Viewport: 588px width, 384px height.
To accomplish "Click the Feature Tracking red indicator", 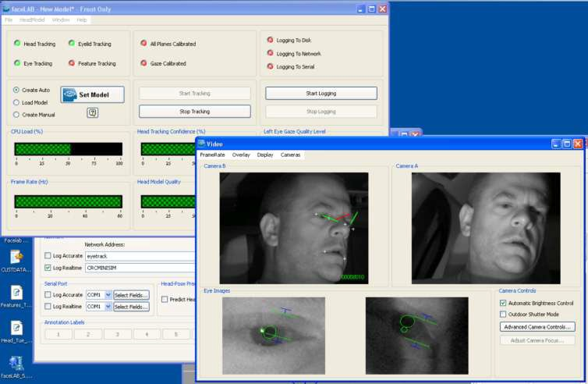I will tap(72, 62).
